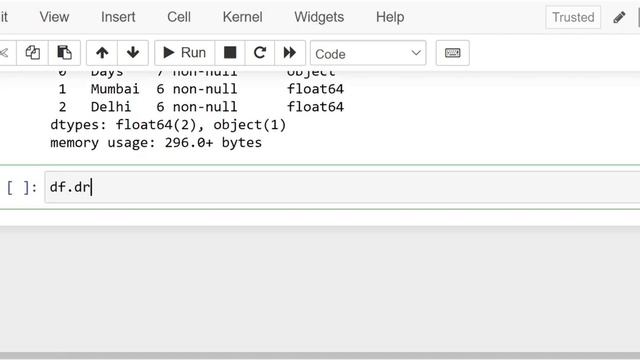Open the command palette keyboard icon
Viewport: 640px width, 360px height.
452,53
